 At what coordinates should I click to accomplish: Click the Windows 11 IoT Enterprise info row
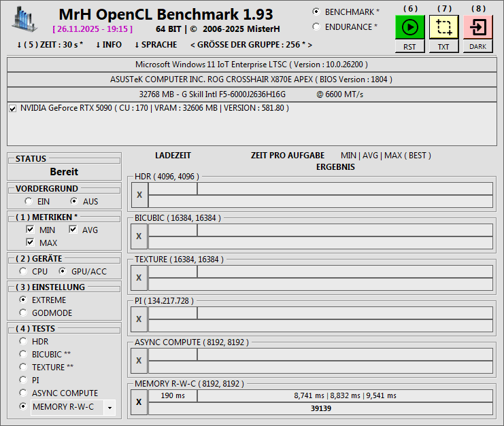tap(252, 65)
